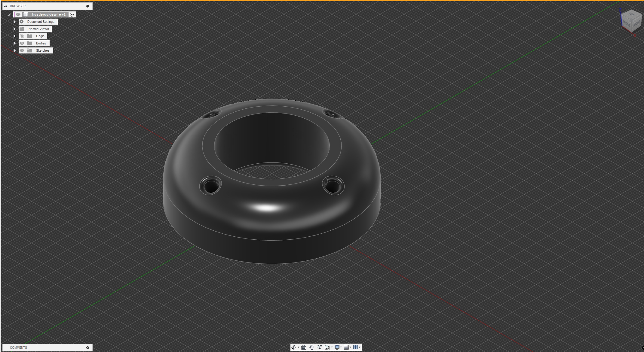Activate the Pan hand tool
Image resolution: width=644 pixels, height=352 pixels.
[x=311, y=347]
